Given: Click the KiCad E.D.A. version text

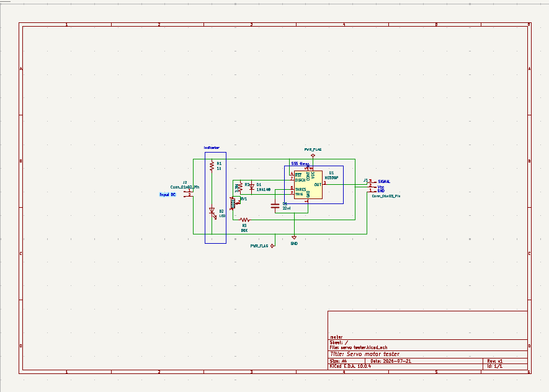Looking at the screenshot, I should [350, 366].
